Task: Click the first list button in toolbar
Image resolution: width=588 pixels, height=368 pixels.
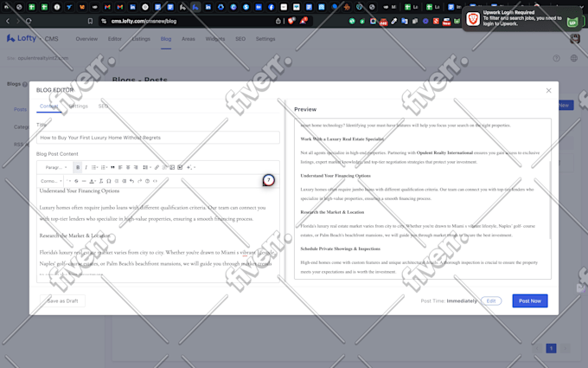Action: point(94,167)
